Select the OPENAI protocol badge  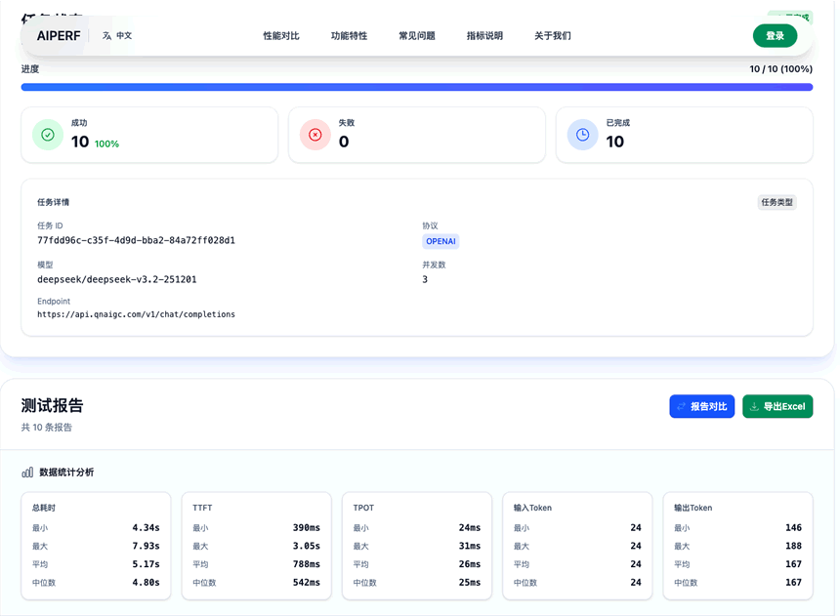pos(441,241)
